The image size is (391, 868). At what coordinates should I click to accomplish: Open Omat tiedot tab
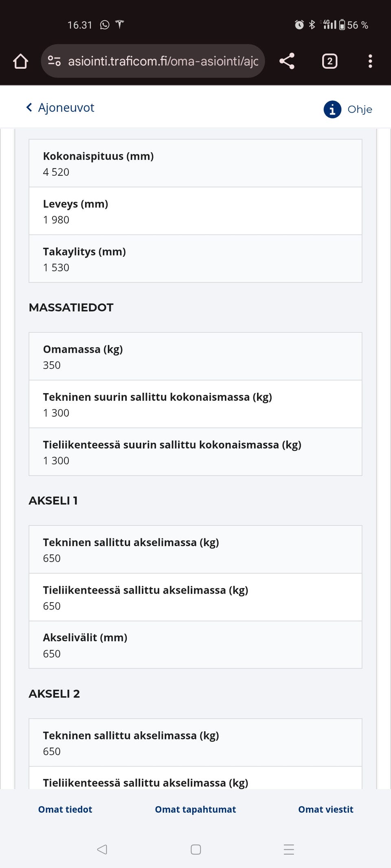click(x=65, y=809)
